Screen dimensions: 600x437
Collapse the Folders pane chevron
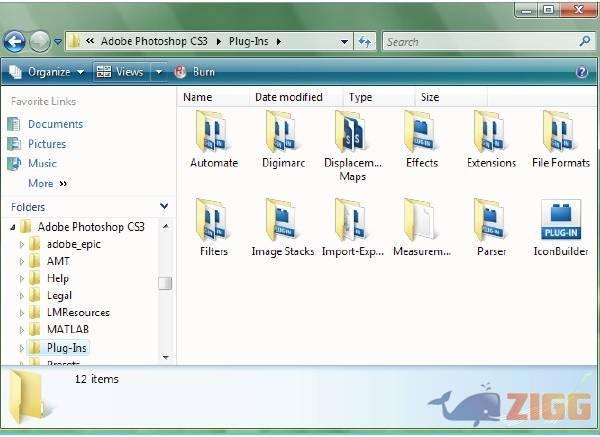(x=164, y=206)
